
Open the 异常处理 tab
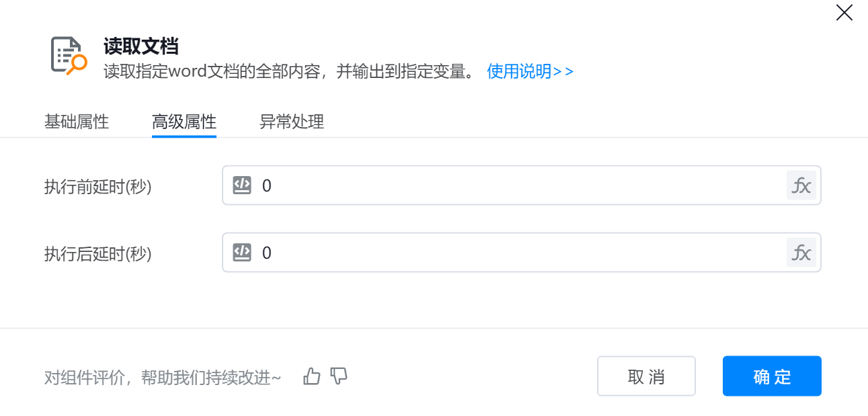pyautogui.click(x=292, y=122)
